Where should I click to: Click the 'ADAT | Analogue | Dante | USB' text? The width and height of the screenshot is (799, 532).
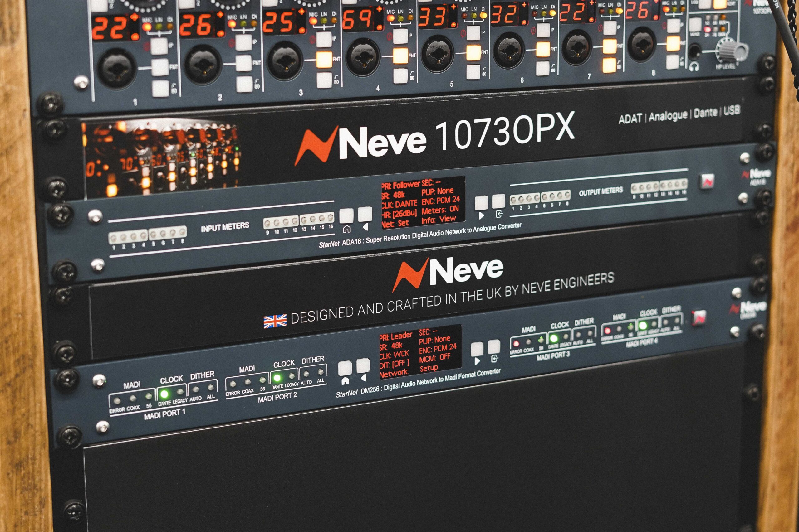tap(679, 115)
